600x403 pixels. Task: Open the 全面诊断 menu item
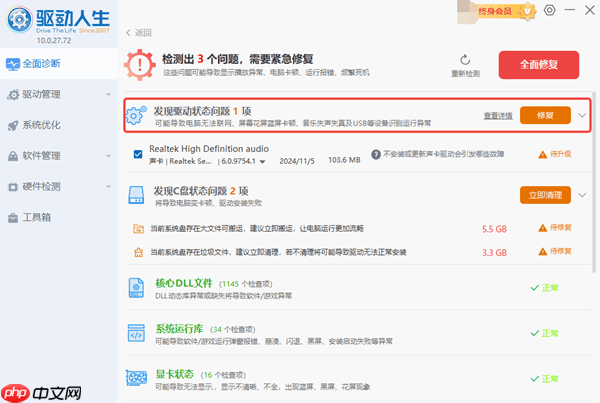59,64
